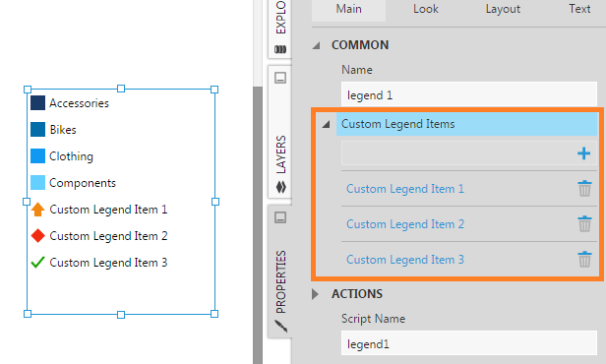Delete Custom Legend Item 1 with trash icon
Screen dimensions: 606x364
584,189
